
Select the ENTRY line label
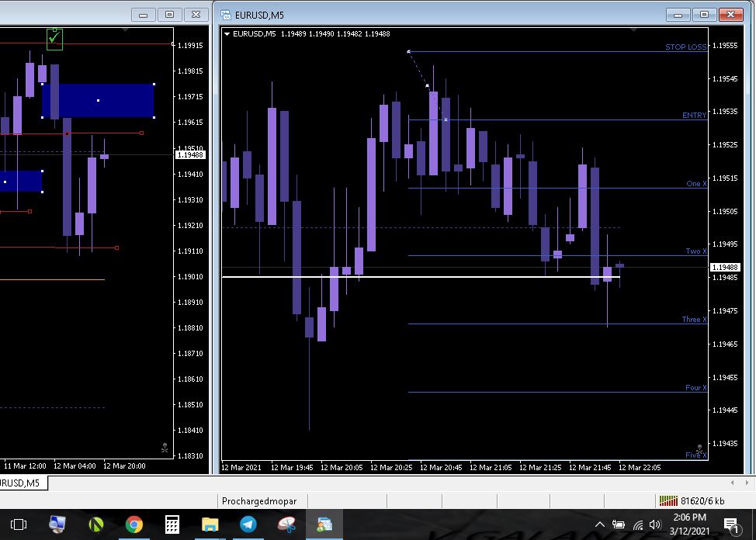[x=694, y=116]
